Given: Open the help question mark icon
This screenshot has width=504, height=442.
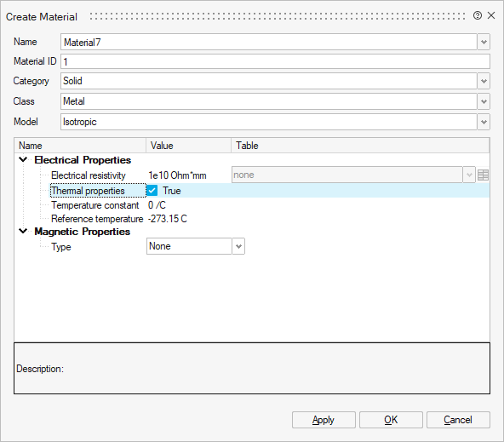Looking at the screenshot, I should pyautogui.click(x=478, y=15).
